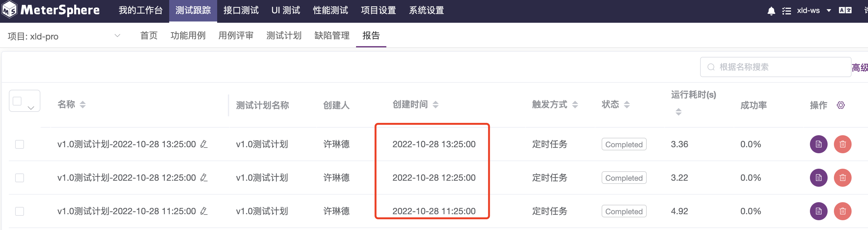Open column settings with the gear icon
The image size is (868, 230).
pos(841,105)
